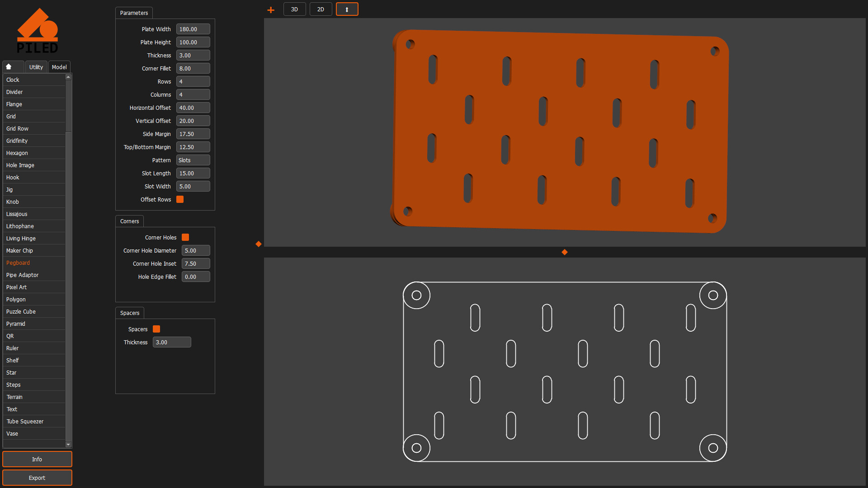Click the orange diamond handle left of the 3D view

(259, 244)
